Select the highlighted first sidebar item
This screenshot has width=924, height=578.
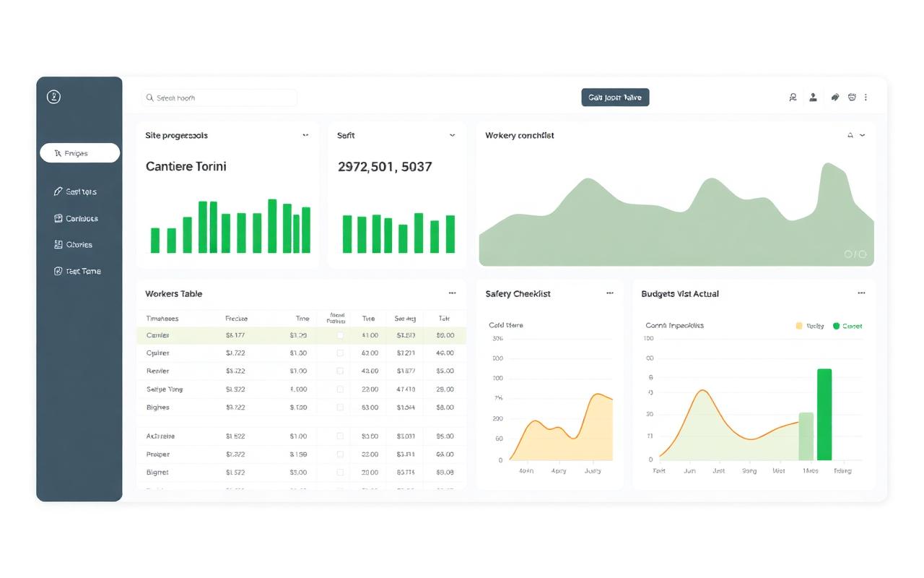[x=79, y=152]
